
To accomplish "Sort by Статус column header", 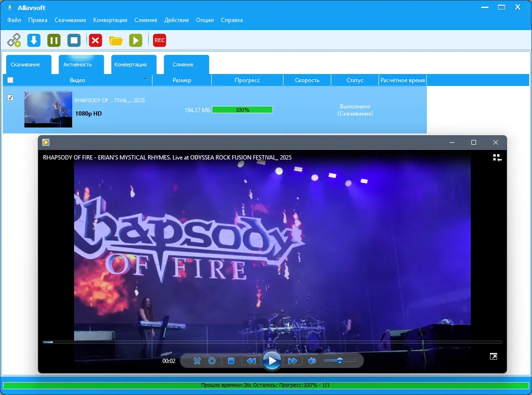I will pos(355,80).
